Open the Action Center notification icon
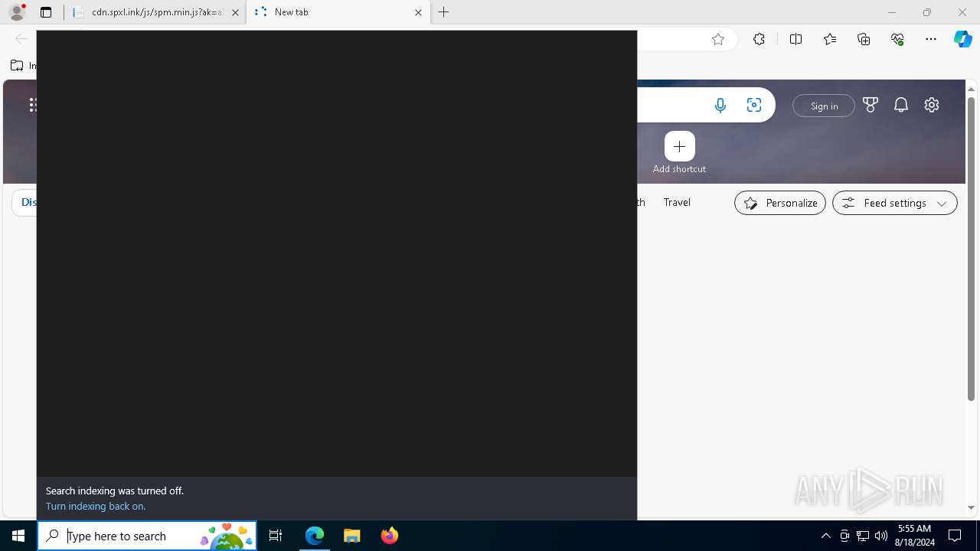This screenshot has width=980, height=551. (x=955, y=536)
